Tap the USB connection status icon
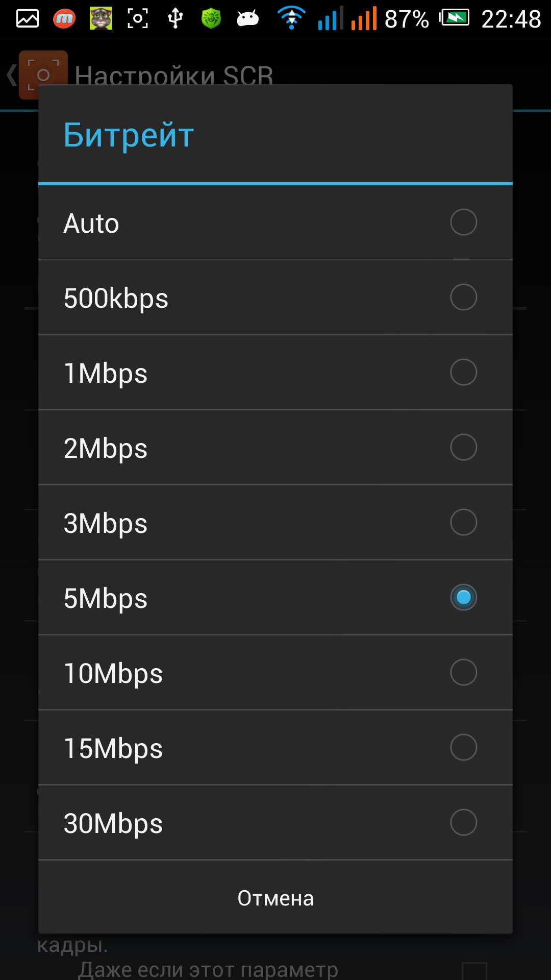Viewport: 551px width, 980px height. pos(175,19)
